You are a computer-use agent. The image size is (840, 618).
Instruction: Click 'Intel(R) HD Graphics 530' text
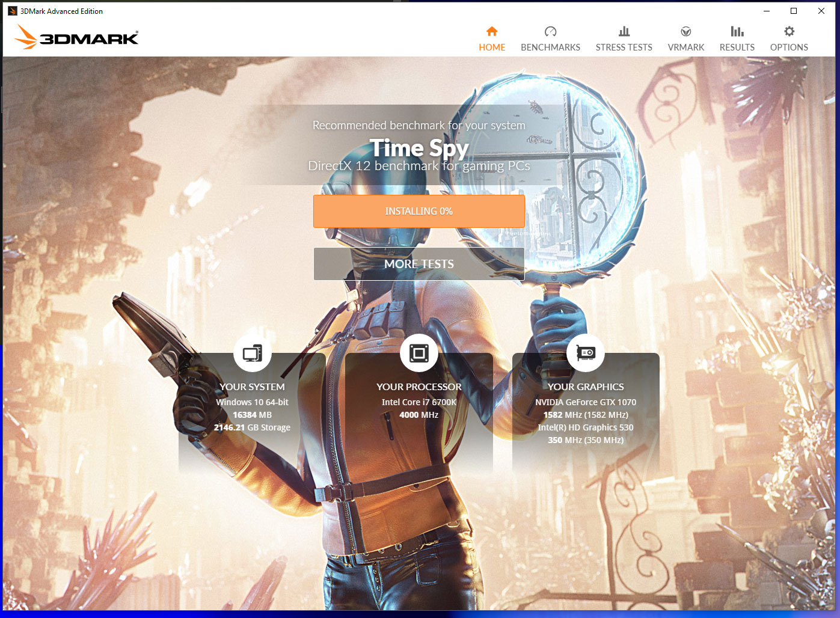tap(586, 427)
